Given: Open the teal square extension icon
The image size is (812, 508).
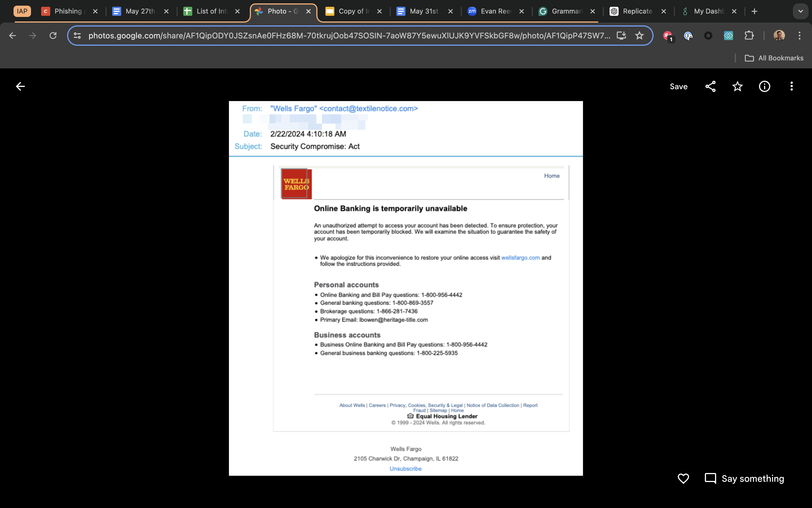Looking at the screenshot, I should click(729, 36).
